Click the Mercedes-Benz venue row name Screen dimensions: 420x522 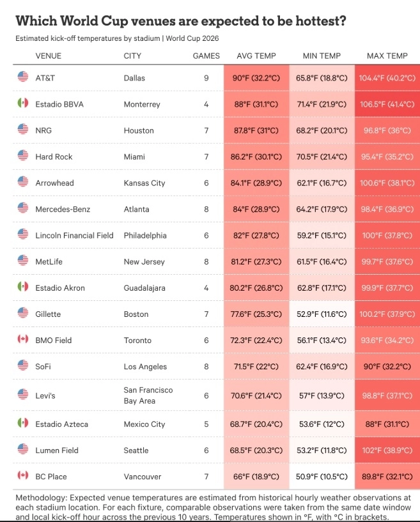(63, 209)
